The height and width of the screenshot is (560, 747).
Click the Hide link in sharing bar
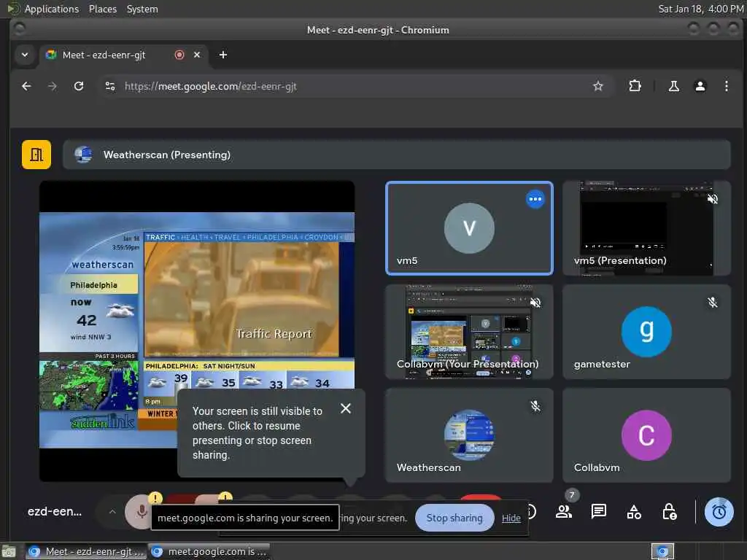pyautogui.click(x=511, y=518)
